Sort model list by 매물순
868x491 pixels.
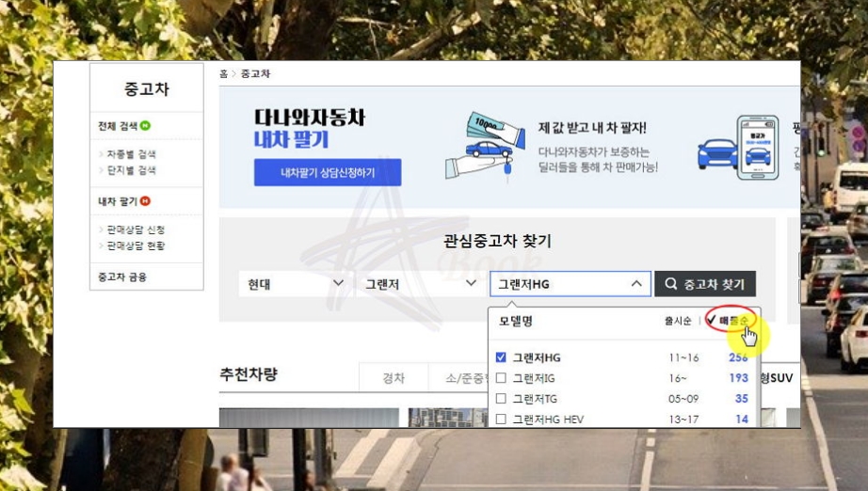734,320
